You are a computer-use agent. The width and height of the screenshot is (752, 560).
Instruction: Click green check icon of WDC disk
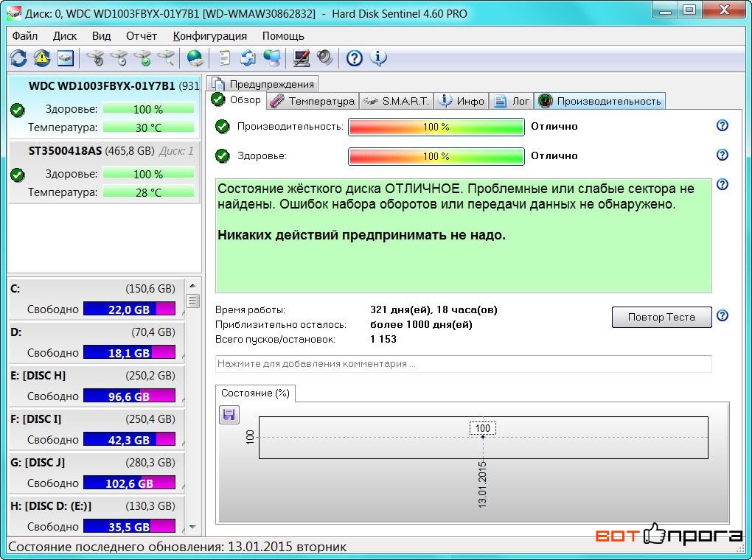pyautogui.click(x=18, y=111)
